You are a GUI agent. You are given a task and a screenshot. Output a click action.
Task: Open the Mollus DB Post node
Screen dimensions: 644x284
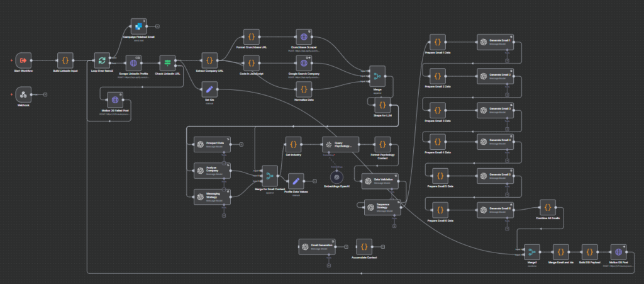click(x=619, y=250)
